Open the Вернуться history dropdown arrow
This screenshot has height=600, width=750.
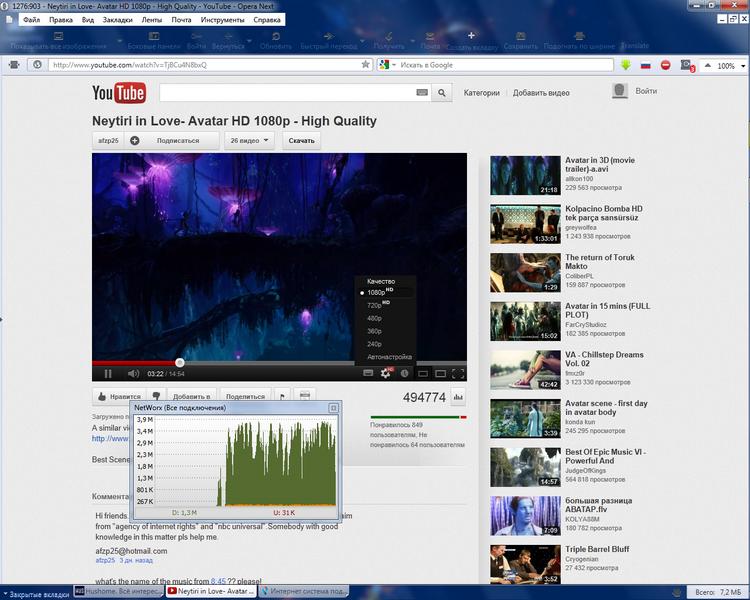pos(249,41)
